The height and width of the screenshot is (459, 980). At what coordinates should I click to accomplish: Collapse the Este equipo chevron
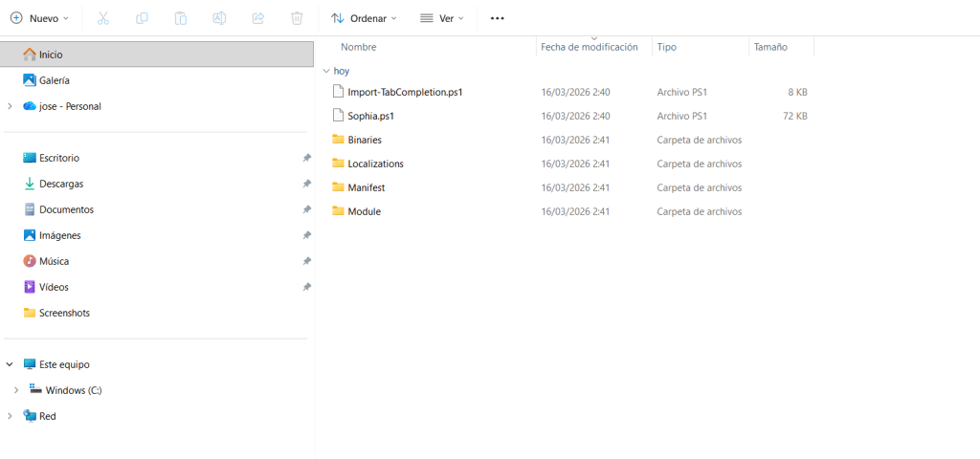pos(10,364)
